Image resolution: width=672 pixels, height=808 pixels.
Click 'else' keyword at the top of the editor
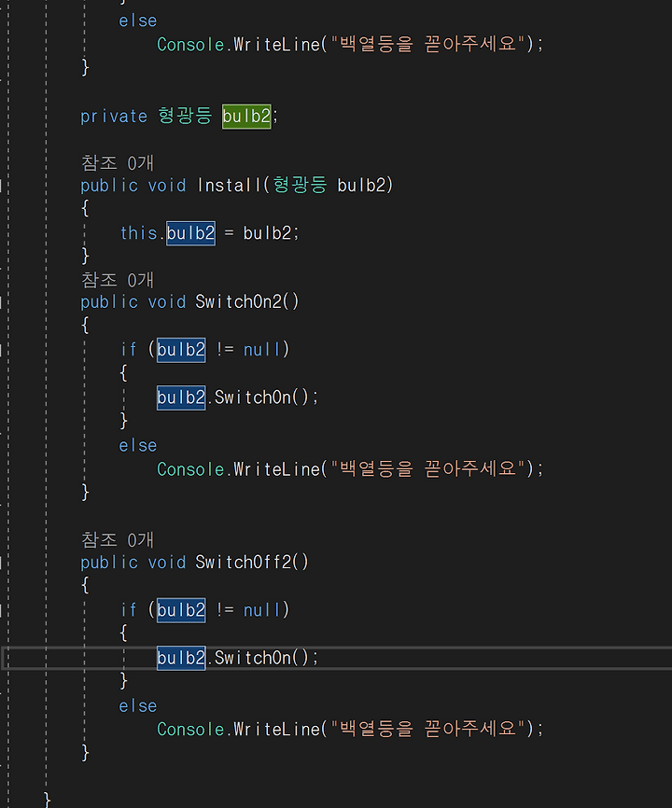pos(137,21)
